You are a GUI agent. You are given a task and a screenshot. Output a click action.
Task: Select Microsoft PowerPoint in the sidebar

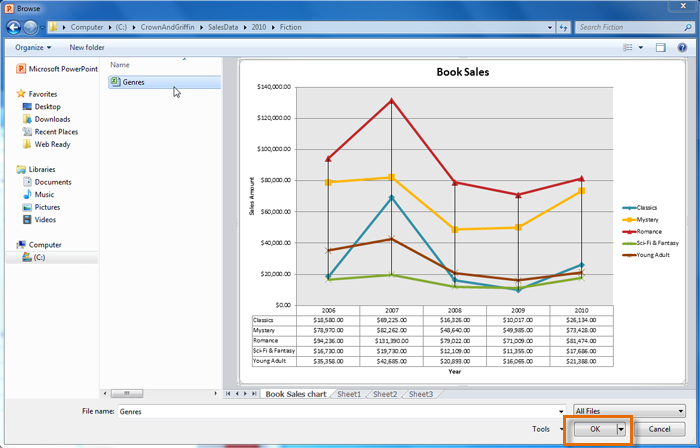(62, 69)
